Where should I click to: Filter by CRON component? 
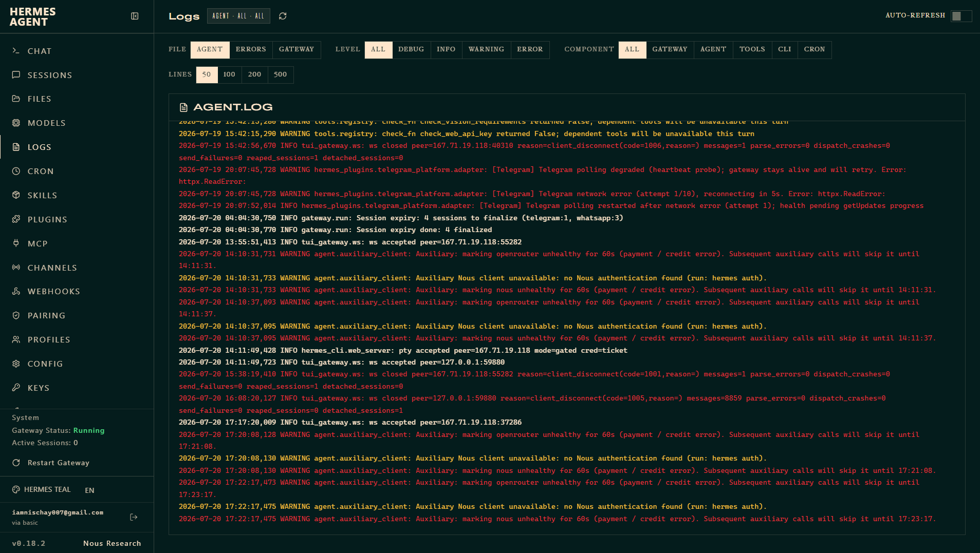pyautogui.click(x=815, y=50)
